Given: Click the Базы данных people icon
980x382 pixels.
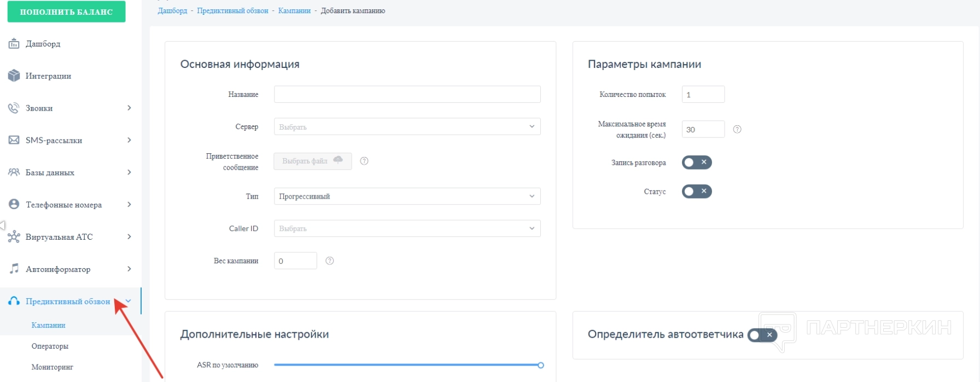Looking at the screenshot, I should [x=14, y=172].
